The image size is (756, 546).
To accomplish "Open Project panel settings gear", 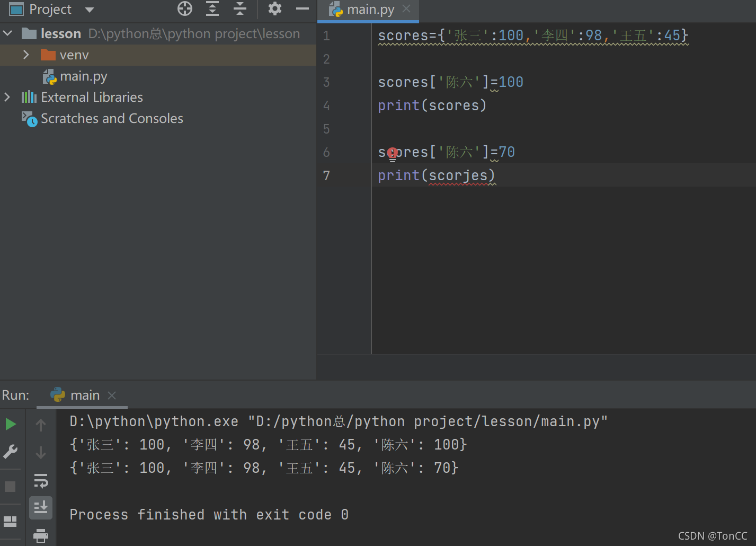I will [275, 8].
